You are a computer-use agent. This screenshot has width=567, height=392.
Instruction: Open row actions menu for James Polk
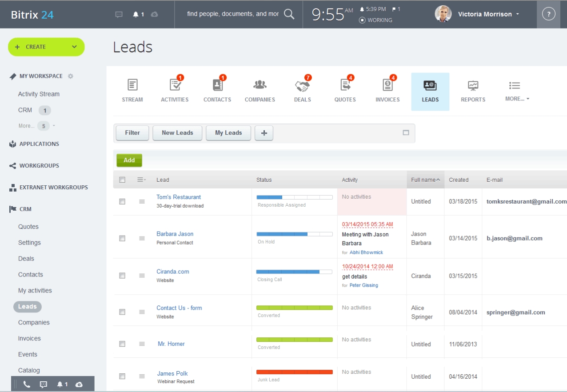coord(142,376)
